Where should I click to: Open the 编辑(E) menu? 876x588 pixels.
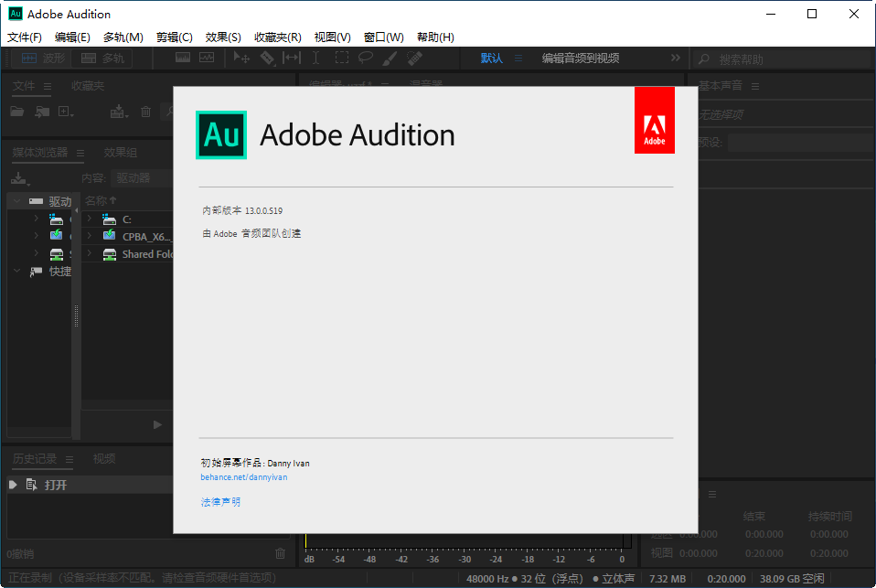[x=72, y=37]
